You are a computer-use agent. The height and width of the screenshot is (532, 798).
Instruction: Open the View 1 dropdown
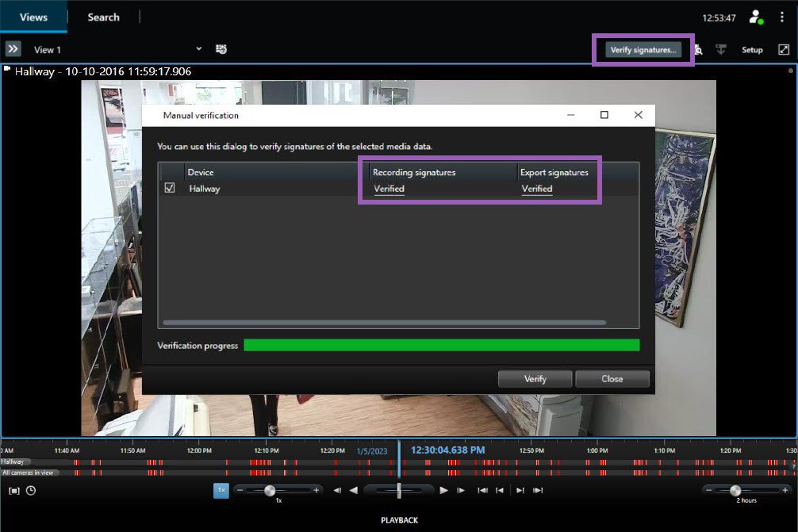(x=198, y=49)
